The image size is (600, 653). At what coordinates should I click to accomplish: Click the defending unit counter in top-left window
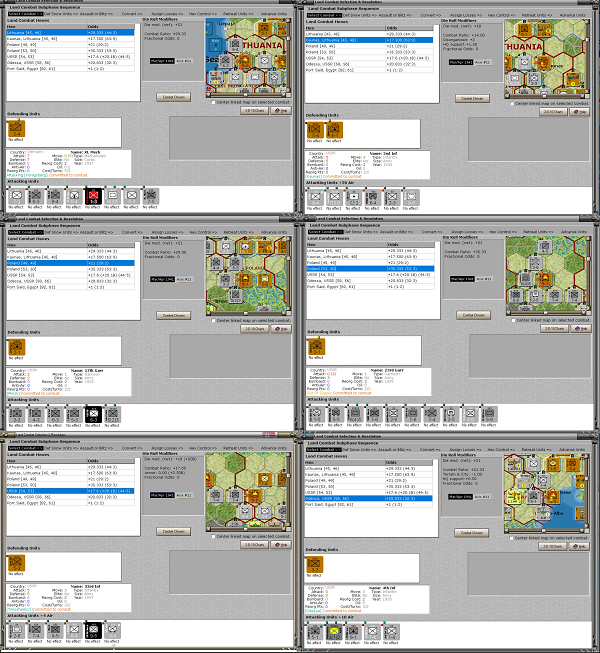click(x=16, y=128)
